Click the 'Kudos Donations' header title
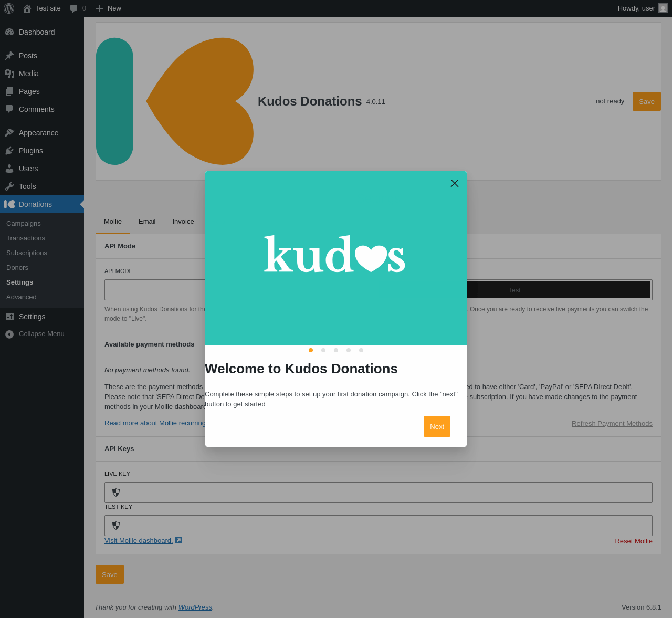 310,101
